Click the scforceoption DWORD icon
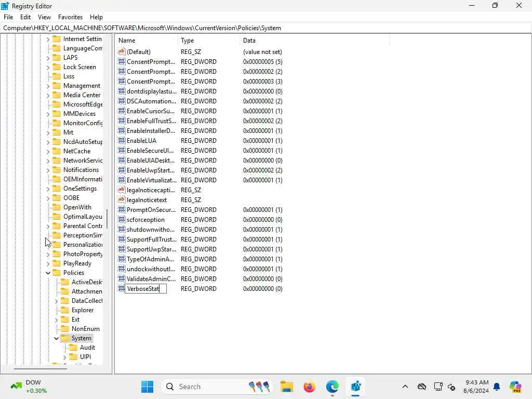This screenshot has height=399, width=532. 121,220
